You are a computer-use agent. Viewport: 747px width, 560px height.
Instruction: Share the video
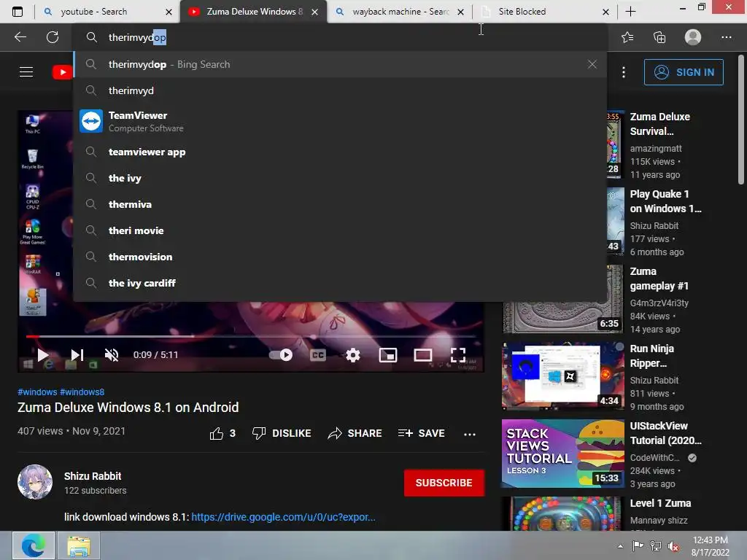pyautogui.click(x=355, y=433)
